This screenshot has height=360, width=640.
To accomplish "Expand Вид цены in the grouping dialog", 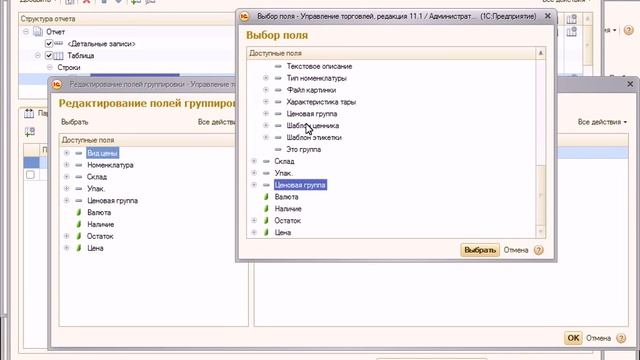I will (67, 153).
